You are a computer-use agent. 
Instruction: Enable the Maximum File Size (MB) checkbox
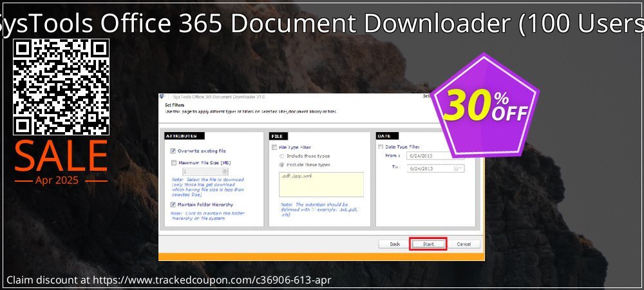173,162
